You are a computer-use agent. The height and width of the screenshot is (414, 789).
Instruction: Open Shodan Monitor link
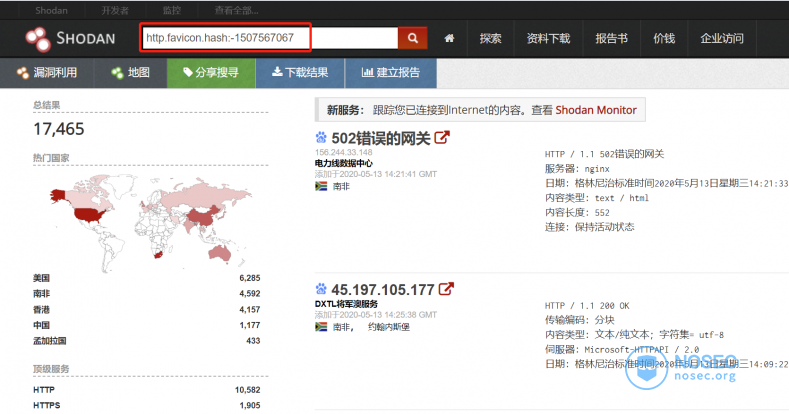tap(596, 110)
